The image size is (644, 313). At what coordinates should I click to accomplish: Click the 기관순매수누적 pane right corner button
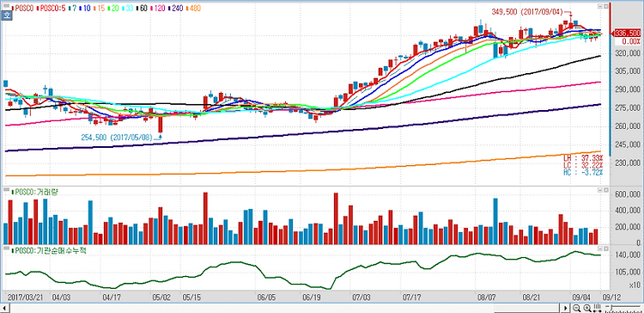pos(605,249)
